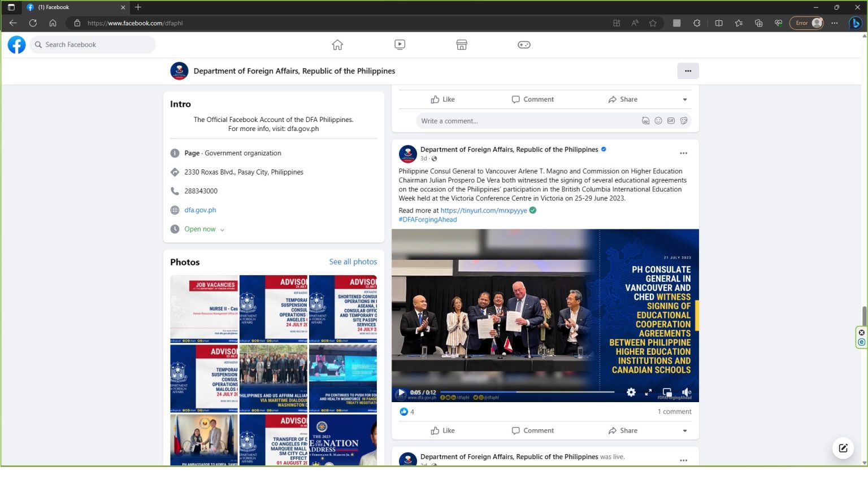Expand the Open now hours chevron
868x488 pixels.
pos(222,230)
